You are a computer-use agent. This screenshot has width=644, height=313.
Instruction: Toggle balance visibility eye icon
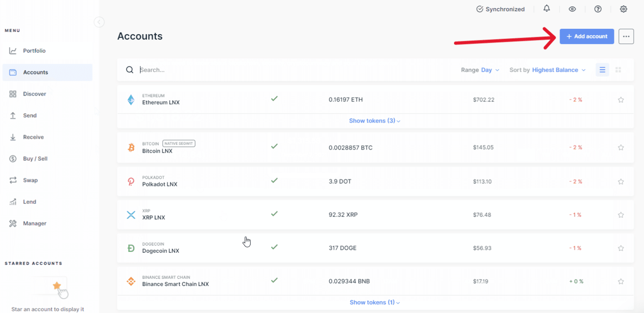pyautogui.click(x=572, y=9)
